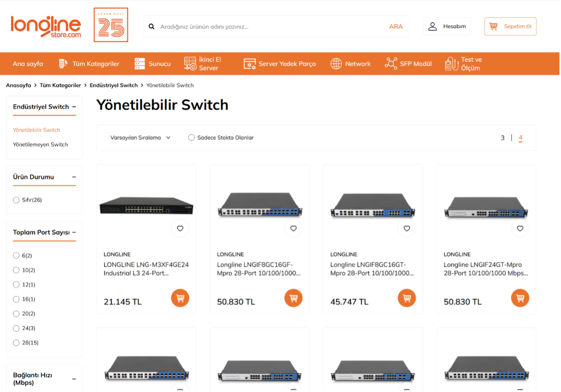This screenshot has height=392, width=561.
Task: Add the 21.145 TL switch to cart
Action: [180, 298]
